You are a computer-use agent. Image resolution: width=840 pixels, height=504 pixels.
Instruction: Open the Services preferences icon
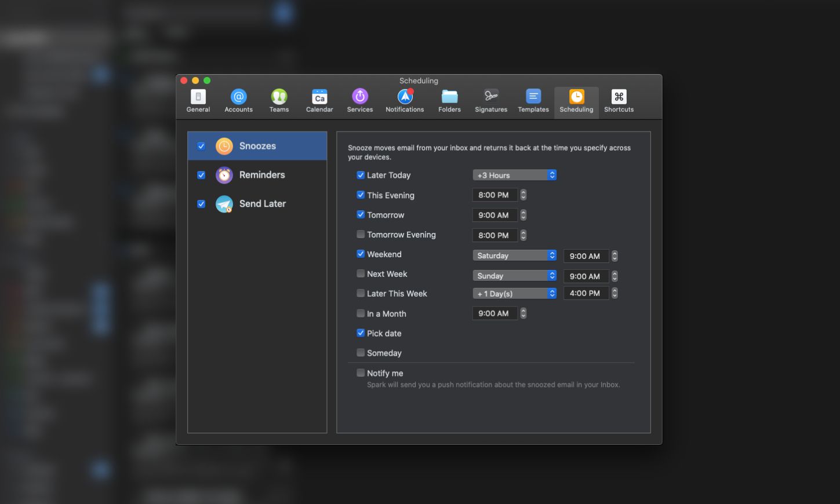(359, 101)
